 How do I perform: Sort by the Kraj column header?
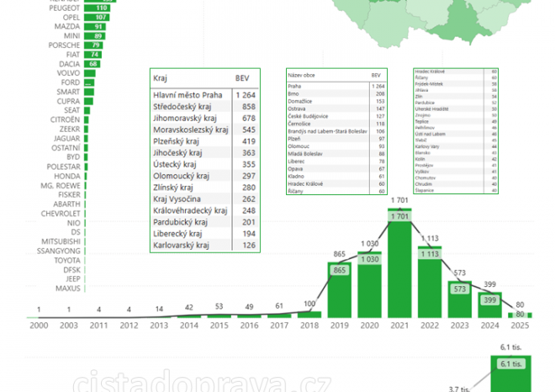[161, 77]
